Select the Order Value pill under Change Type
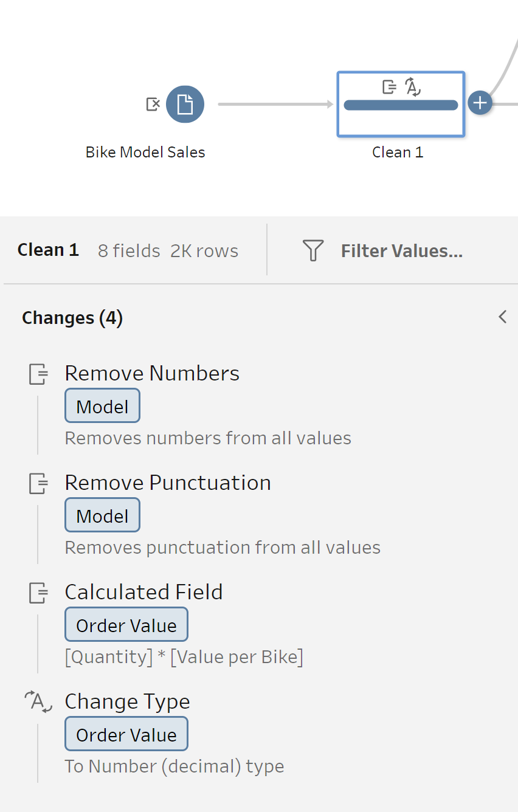Viewport: 518px width, 812px height. (x=126, y=734)
